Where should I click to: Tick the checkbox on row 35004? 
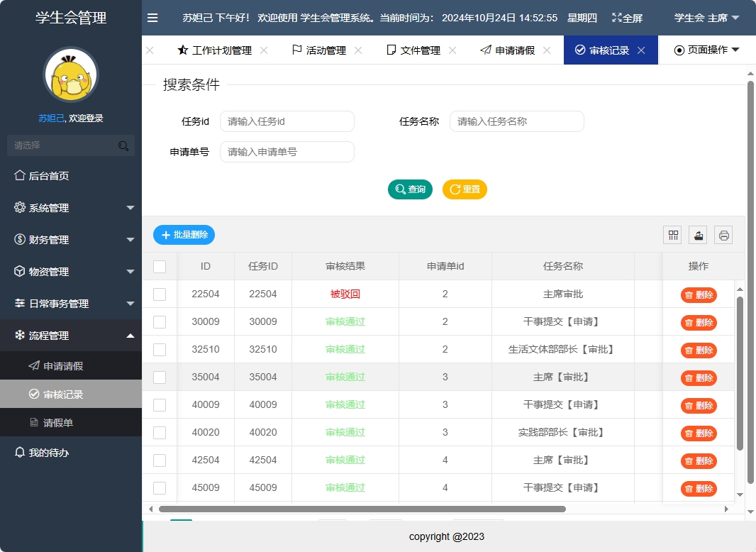point(160,377)
